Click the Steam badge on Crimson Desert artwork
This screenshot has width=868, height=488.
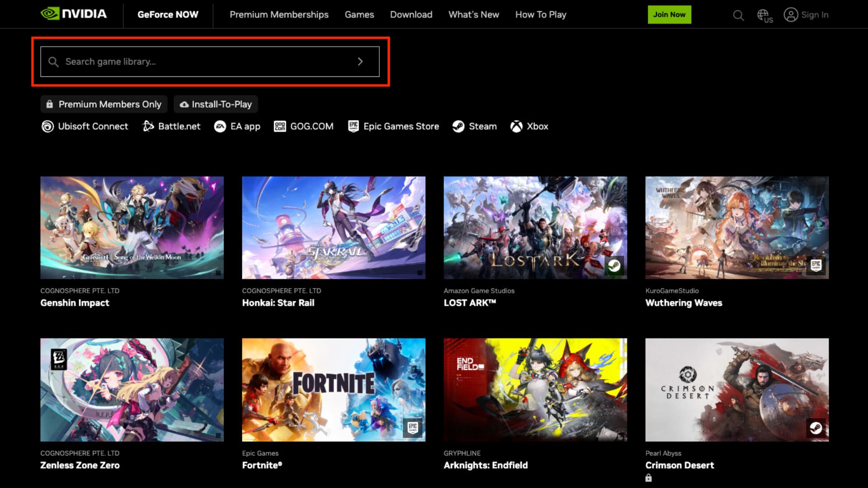816,427
